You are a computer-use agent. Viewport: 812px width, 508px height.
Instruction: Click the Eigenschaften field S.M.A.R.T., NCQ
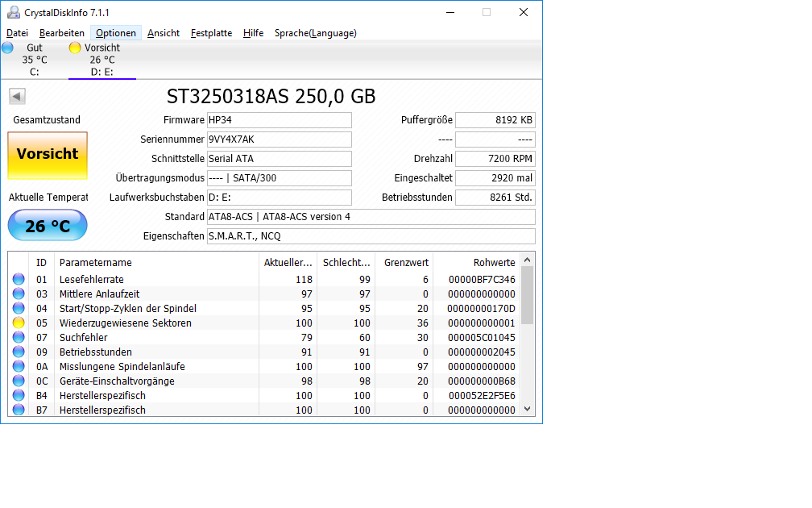[x=371, y=236]
